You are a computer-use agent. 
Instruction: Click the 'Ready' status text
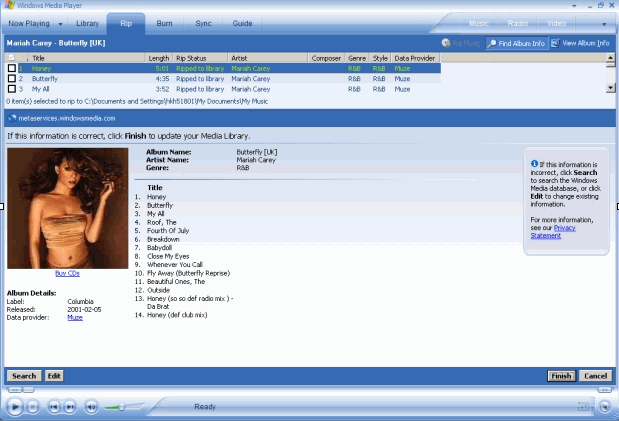point(205,407)
